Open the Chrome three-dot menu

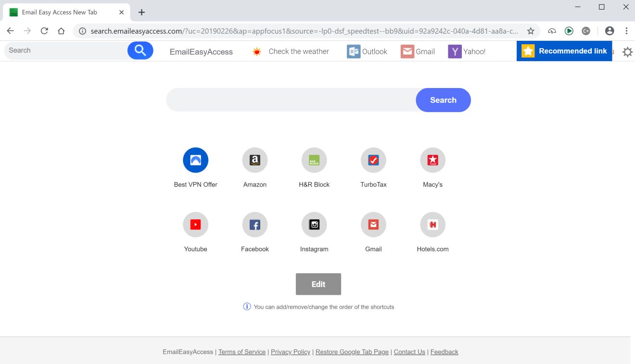coord(627,30)
